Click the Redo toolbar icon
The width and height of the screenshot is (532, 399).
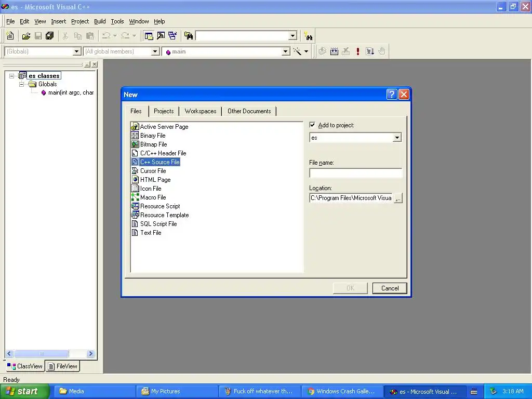point(125,36)
